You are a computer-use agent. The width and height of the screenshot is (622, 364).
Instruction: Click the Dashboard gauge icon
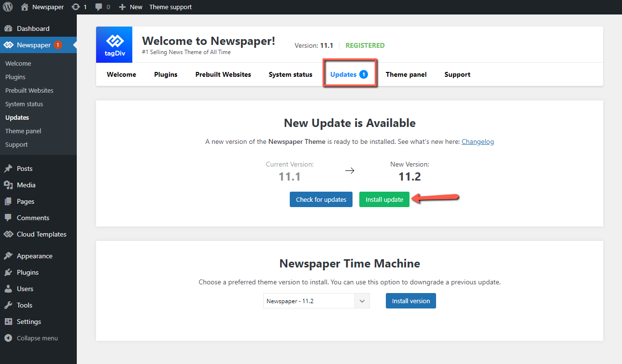coord(8,28)
